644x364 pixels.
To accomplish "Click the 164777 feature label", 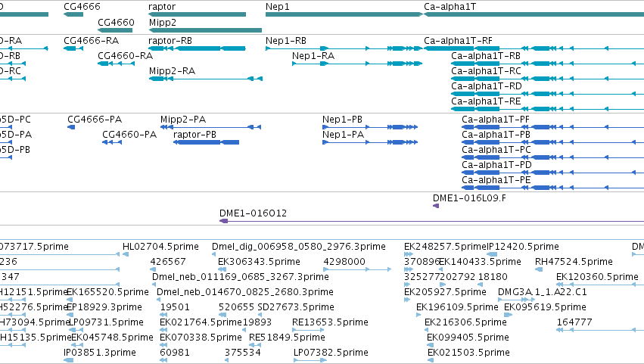I will (574, 323).
